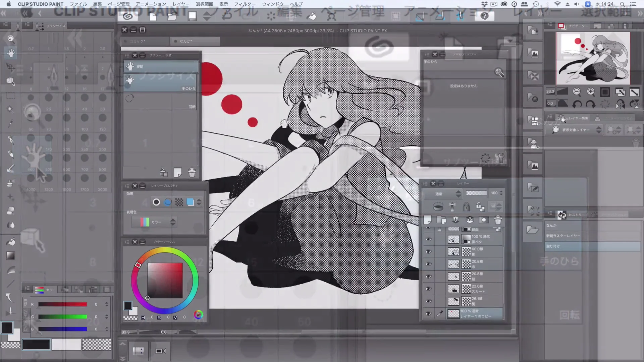
Task: Create layer mask icon in Layer panel
Action: (x=484, y=220)
